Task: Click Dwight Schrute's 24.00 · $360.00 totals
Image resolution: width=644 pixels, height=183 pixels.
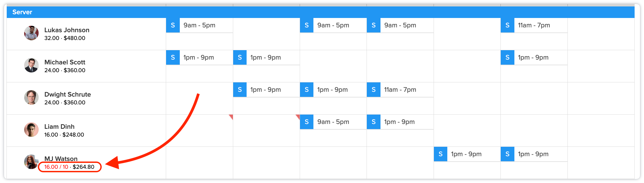Action: [65, 103]
